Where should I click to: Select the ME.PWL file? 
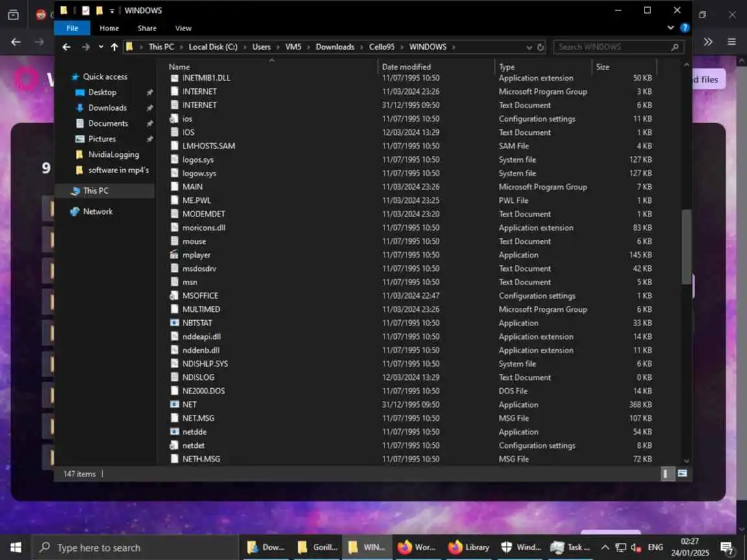[196, 200]
